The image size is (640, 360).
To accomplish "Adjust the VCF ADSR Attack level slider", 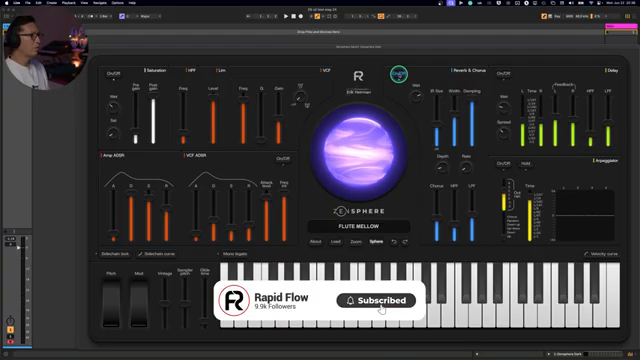I will click(x=266, y=216).
